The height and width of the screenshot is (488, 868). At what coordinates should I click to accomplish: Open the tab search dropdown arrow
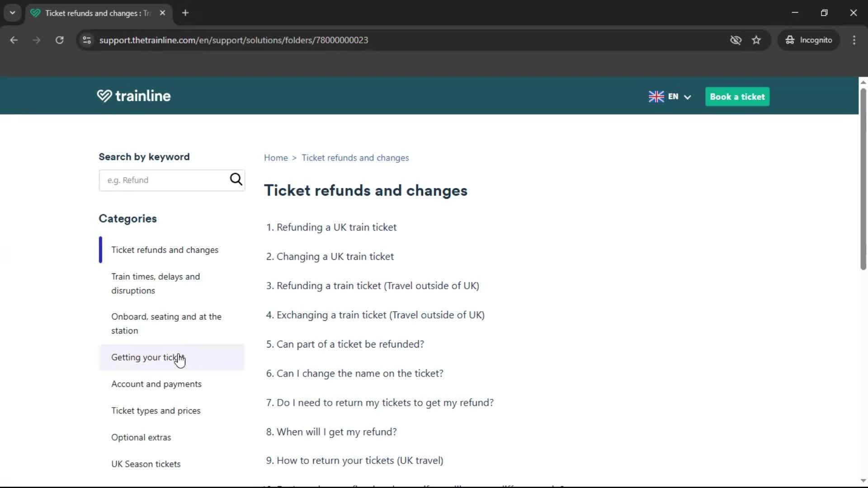12,13
